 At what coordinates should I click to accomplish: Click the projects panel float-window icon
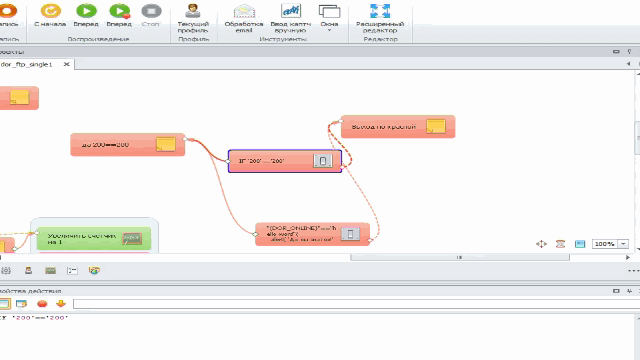[x=616, y=52]
